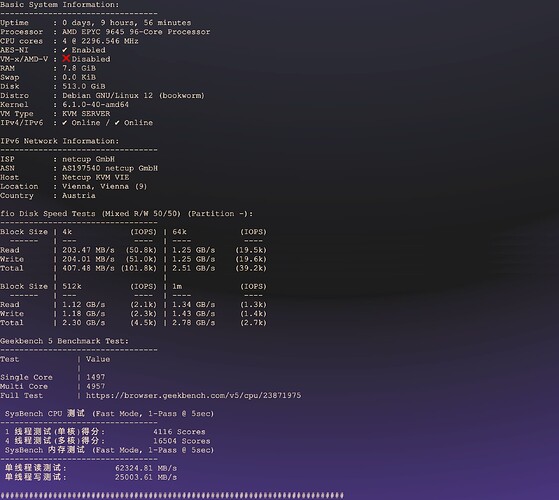
Task: Click the 64k total 2.51 GB/s value
Action: [194, 268]
